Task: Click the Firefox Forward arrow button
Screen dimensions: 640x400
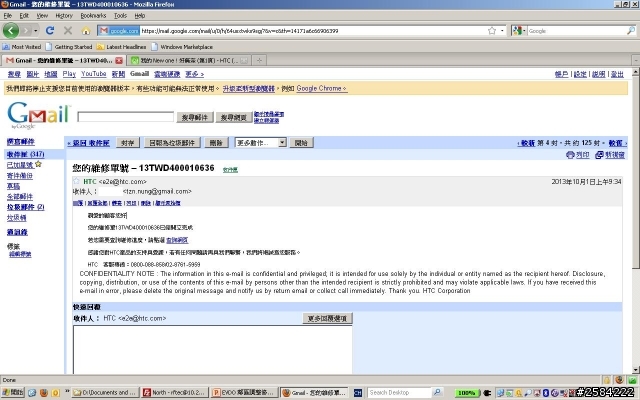Action: pos(26,31)
